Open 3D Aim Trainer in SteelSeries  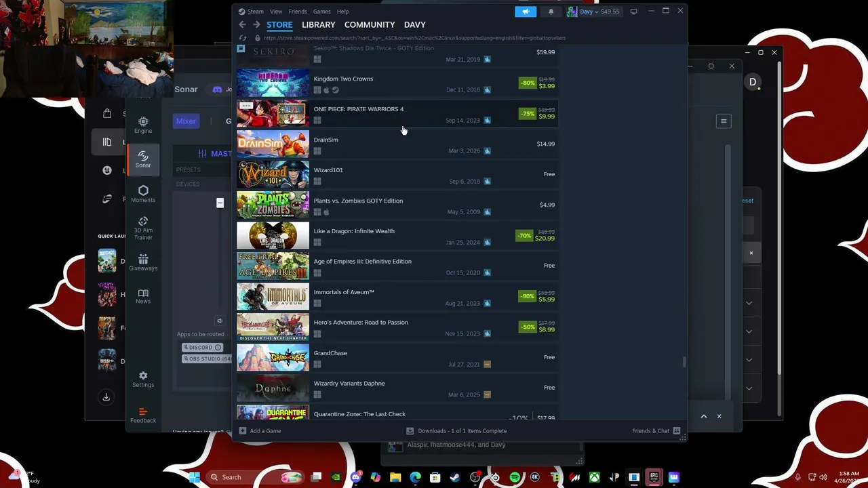tap(143, 228)
